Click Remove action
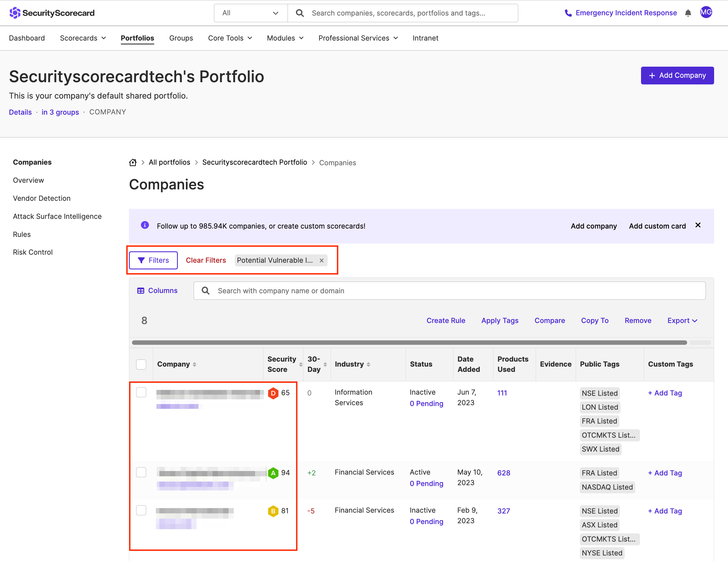 point(638,320)
